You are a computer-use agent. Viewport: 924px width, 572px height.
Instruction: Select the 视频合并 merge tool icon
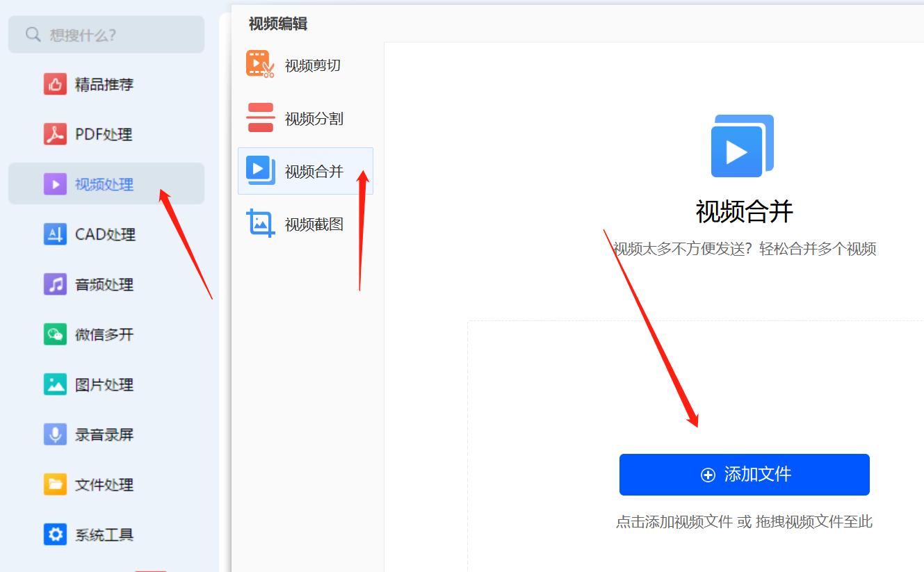[x=259, y=170]
